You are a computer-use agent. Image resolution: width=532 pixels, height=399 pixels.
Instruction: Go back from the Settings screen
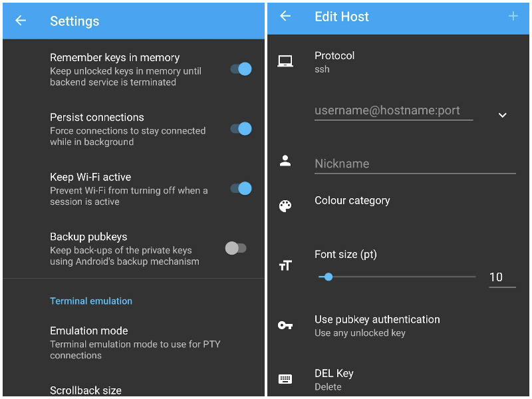(x=21, y=21)
